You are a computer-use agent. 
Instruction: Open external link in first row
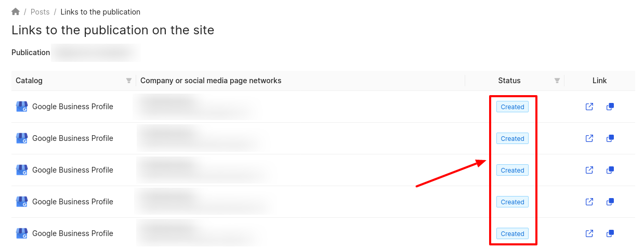(x=589, y=107)
